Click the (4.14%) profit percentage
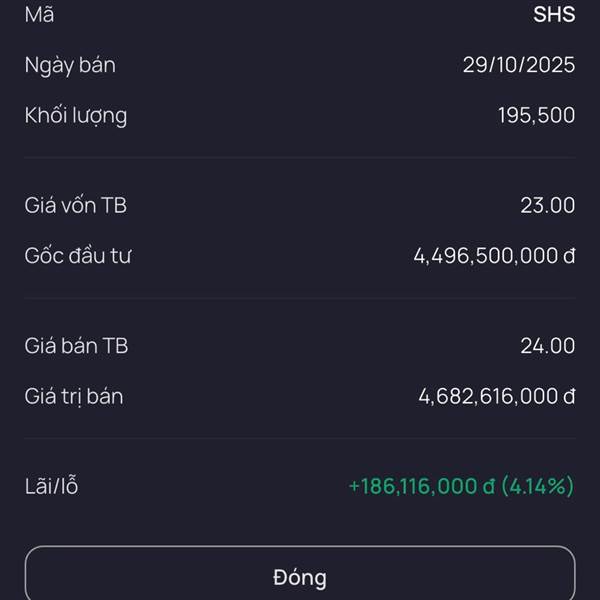Viewport: 600px width, 600px height. (538, 487)
